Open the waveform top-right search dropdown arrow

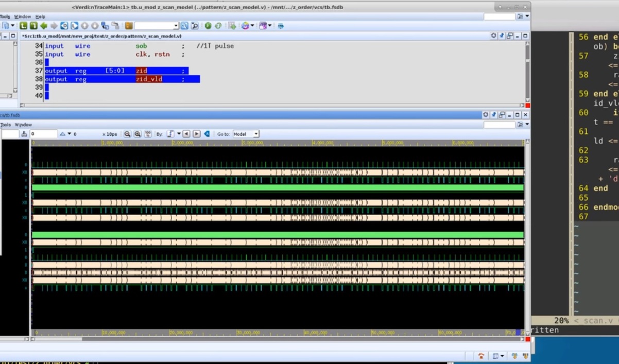tap(527, 125)
